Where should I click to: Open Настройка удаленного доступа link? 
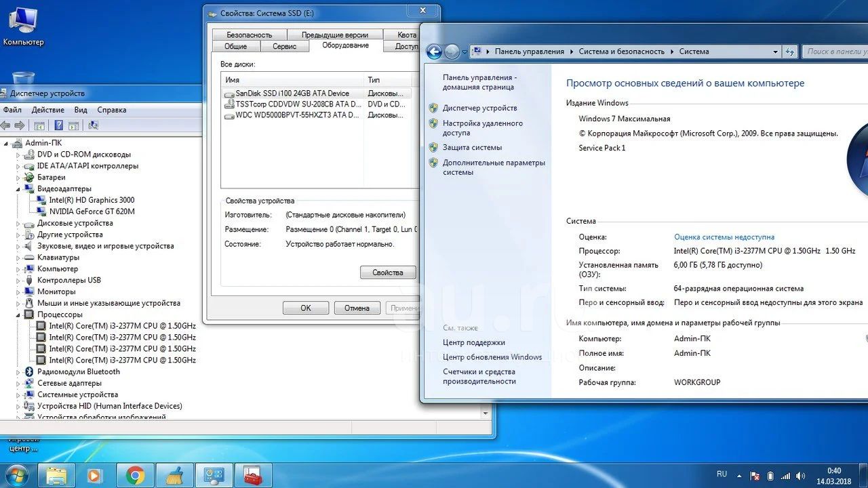coord(483,128)
